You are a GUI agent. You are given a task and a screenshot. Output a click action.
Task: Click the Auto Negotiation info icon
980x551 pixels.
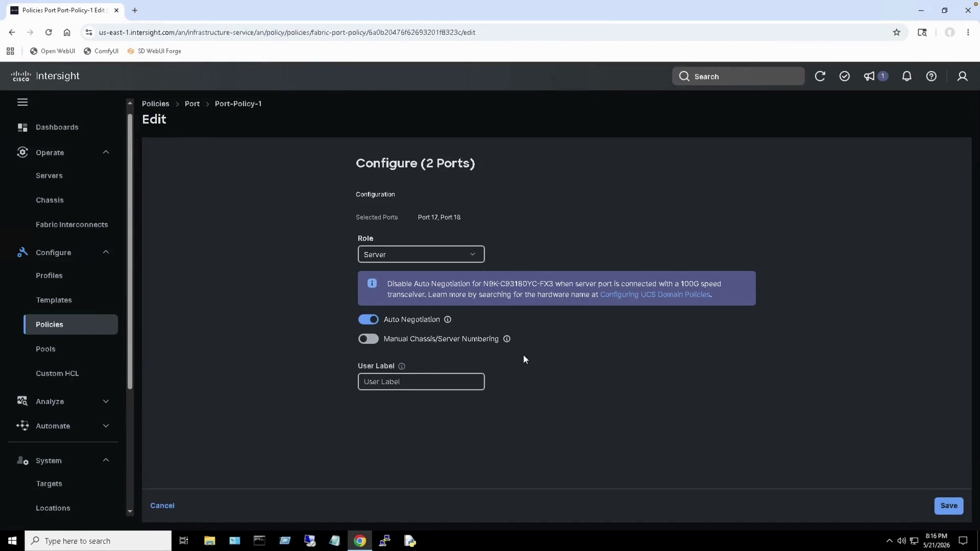point(448,320)
